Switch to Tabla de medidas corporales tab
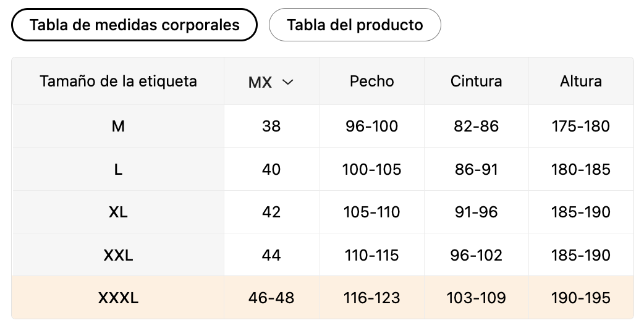This screenshot has height=331, width=644. pyautogui.click(x=134, y=25)
